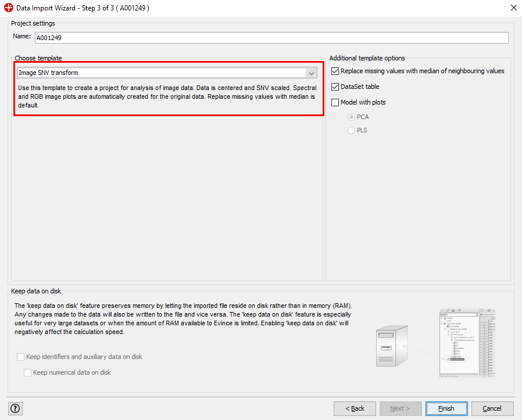
Task: Disable replace missing values with median
Action: (x=335, y=71)
